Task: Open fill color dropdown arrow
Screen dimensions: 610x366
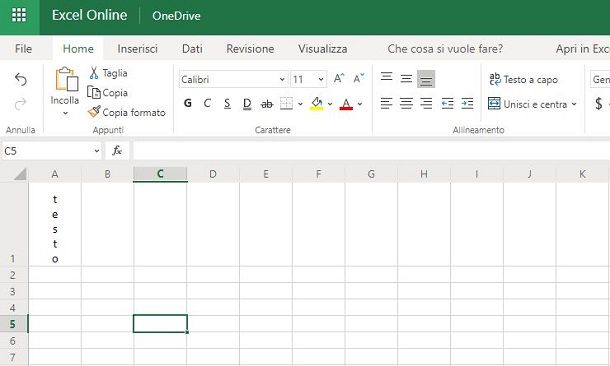Action: click(330, 104)
